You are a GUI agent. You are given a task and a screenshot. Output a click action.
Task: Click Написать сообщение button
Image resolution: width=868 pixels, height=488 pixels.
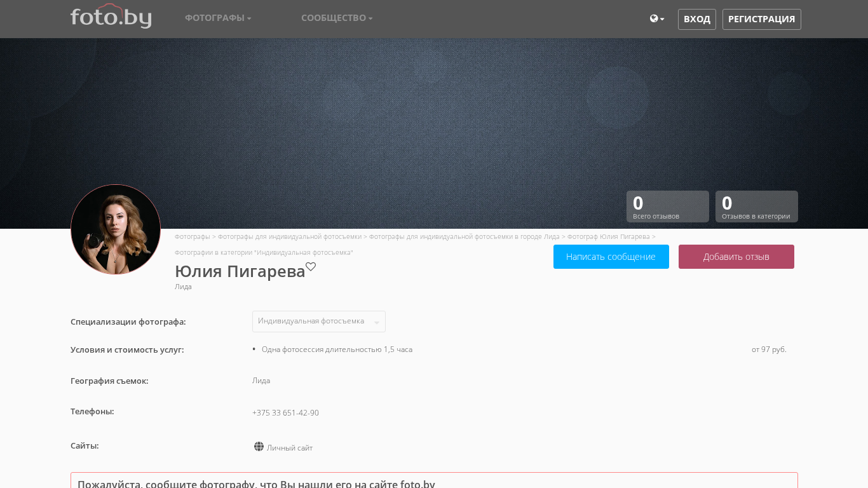point(611,257)
